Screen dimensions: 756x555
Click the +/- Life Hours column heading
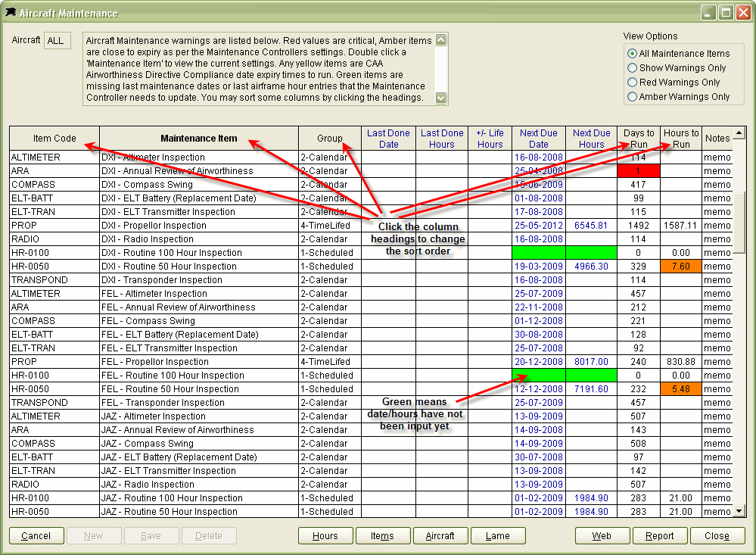coord(490,139)
